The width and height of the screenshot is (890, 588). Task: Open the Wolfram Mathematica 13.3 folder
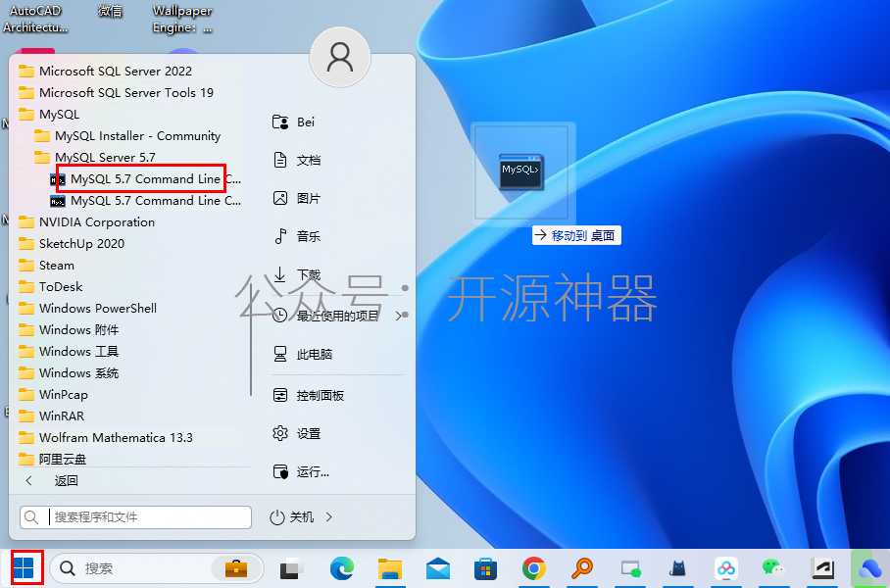pos(106,438)
